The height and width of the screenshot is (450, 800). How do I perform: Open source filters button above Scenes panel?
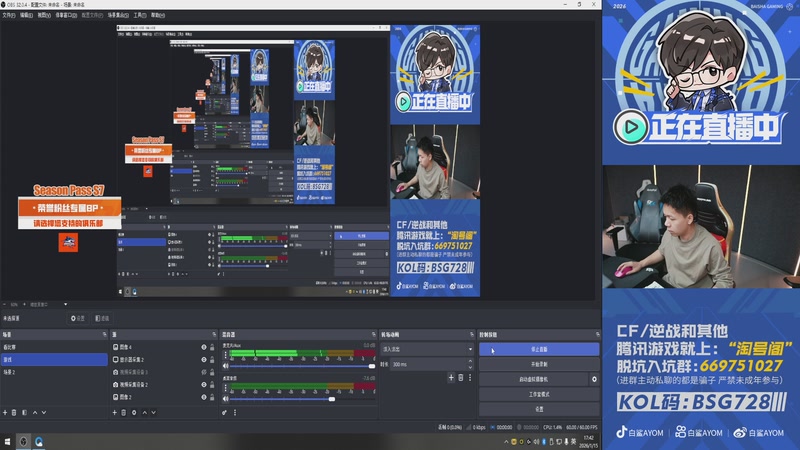point(103,318)
